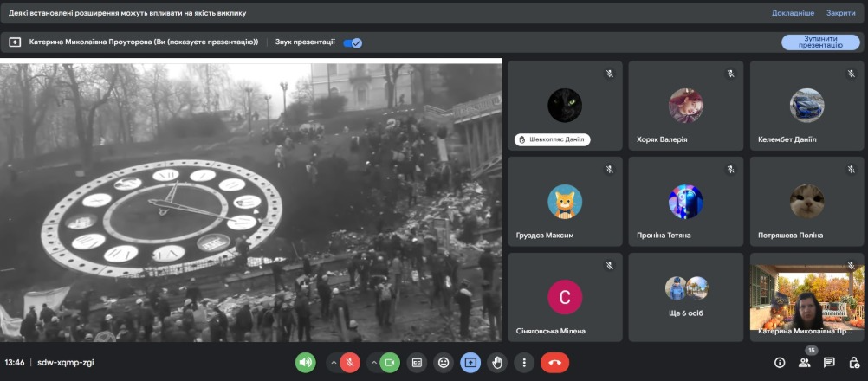Leave call with red hang-up button
The width and height of the screenshot is (868, 381).
point(555,363)
